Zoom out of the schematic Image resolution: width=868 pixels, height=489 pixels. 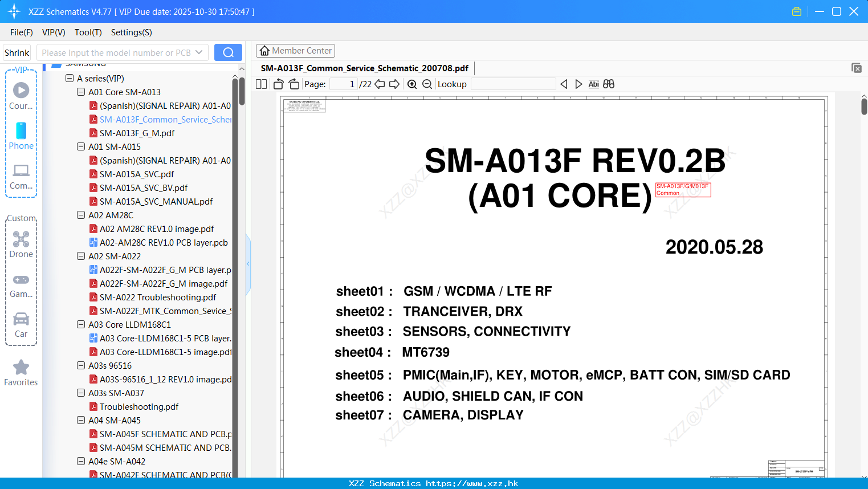click(427, 84)
